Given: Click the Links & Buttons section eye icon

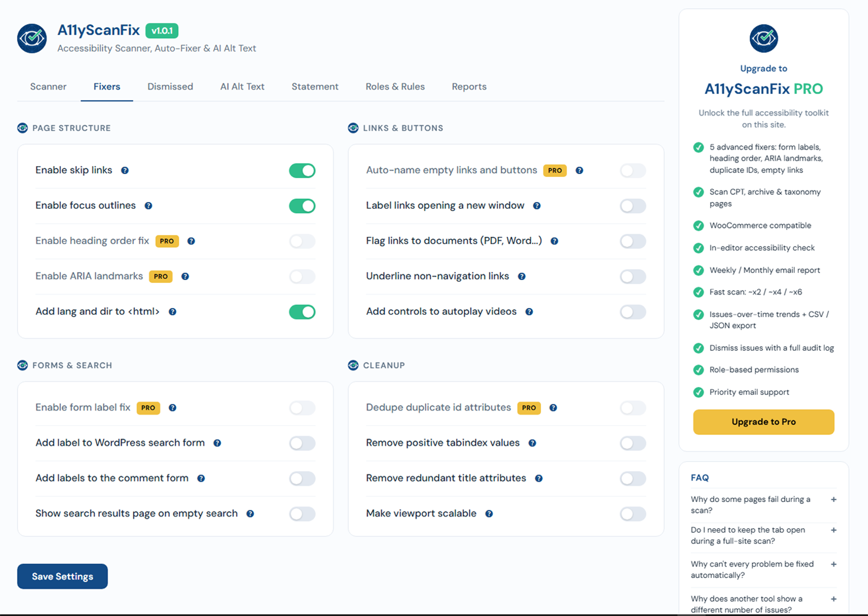Looking at the screenshot, I should coord(353,128).
